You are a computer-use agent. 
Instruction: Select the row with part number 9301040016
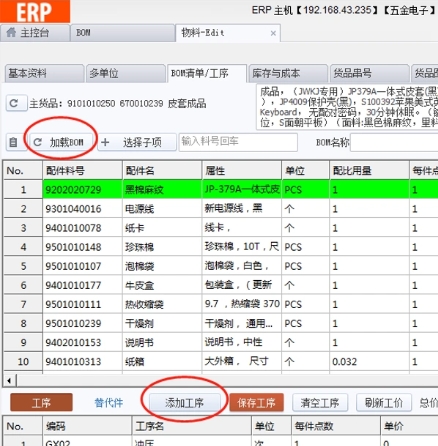(x=221, y=209)
